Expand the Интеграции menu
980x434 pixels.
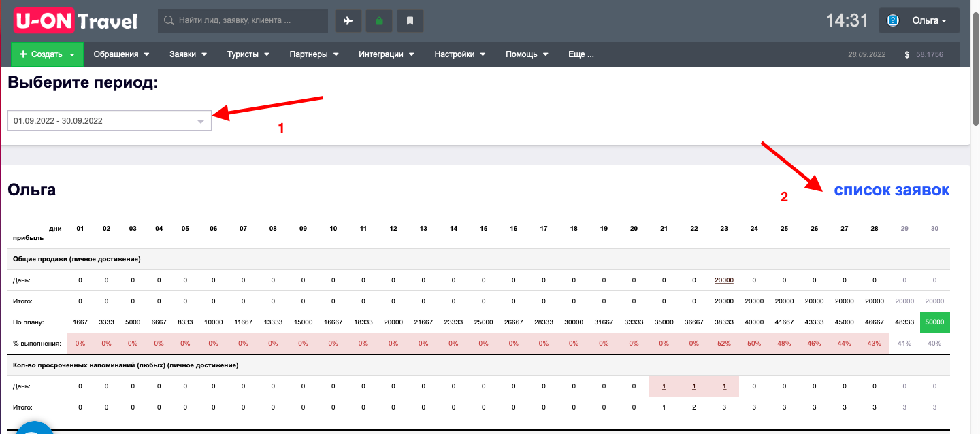point(387,54)
